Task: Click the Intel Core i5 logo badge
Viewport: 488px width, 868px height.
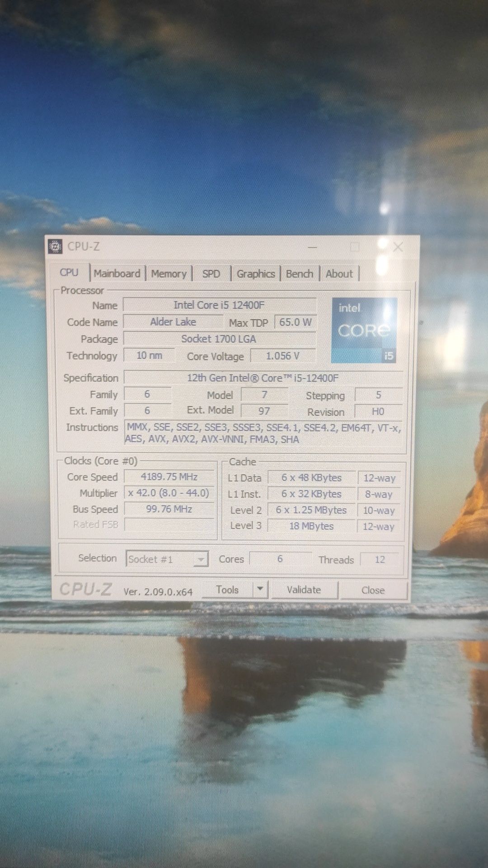Action: (x=364, y=330)
